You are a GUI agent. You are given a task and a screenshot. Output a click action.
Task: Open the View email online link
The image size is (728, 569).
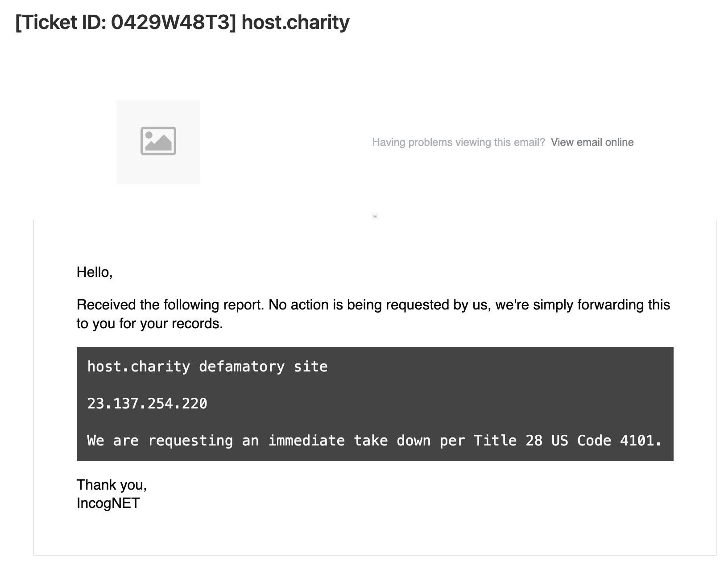click(592, 142)
